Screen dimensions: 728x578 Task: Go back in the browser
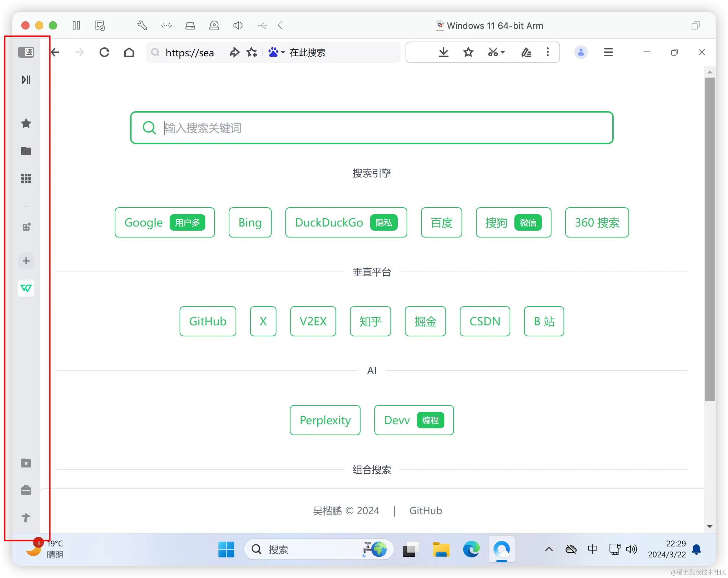pyautogui.click(x=55, y=52)
